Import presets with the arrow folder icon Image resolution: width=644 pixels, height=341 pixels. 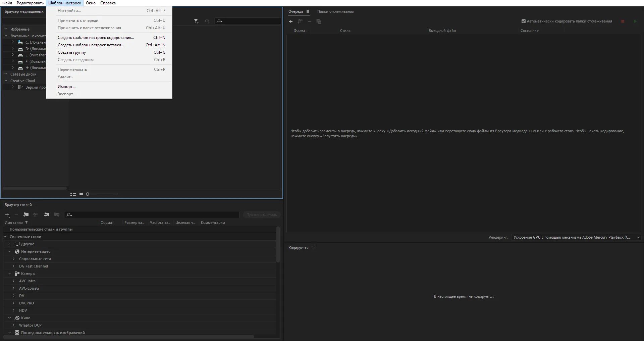(x=47, y=215)
